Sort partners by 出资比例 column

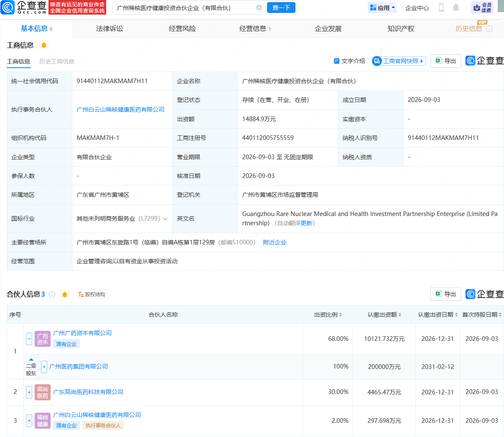tap(328, 315)
